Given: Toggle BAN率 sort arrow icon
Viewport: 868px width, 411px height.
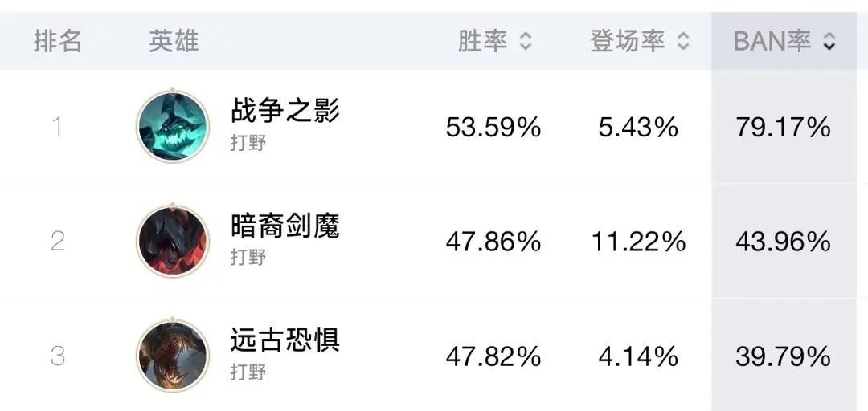Looking at the screenshot, I should click(829, 42).
